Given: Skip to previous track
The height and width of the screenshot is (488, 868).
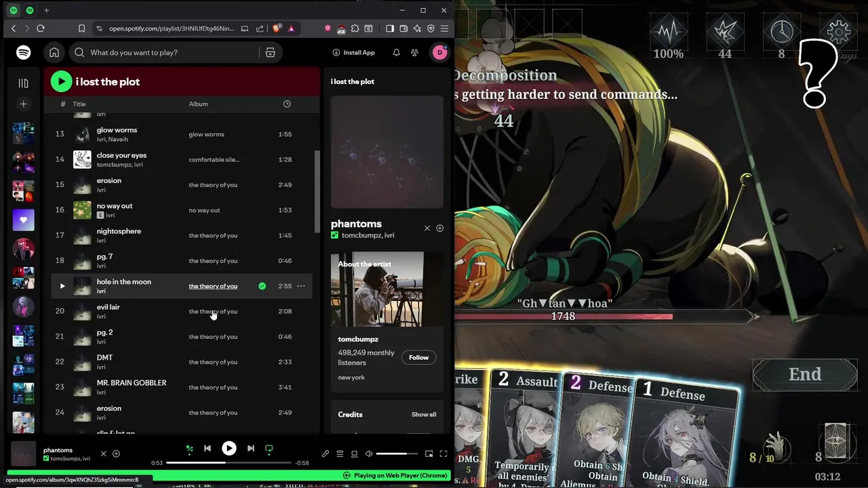Looking at the screenshot, I should (x=208, y=448).
